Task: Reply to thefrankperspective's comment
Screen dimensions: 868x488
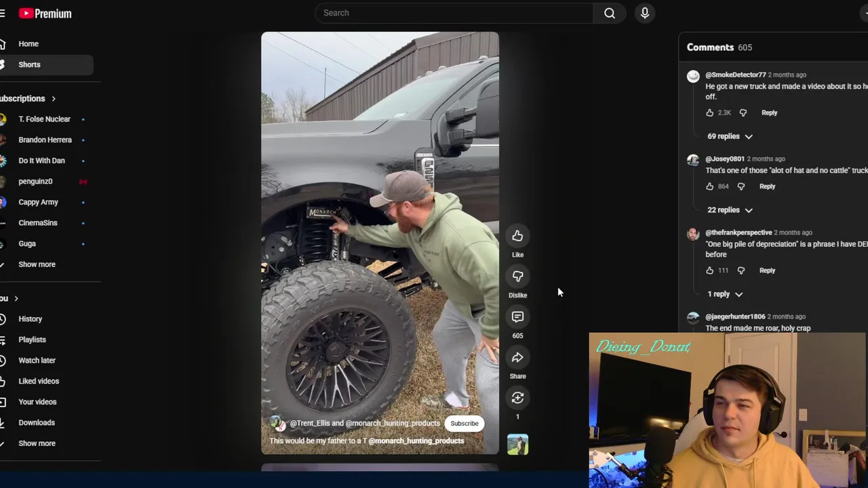Action: (767, 270)
